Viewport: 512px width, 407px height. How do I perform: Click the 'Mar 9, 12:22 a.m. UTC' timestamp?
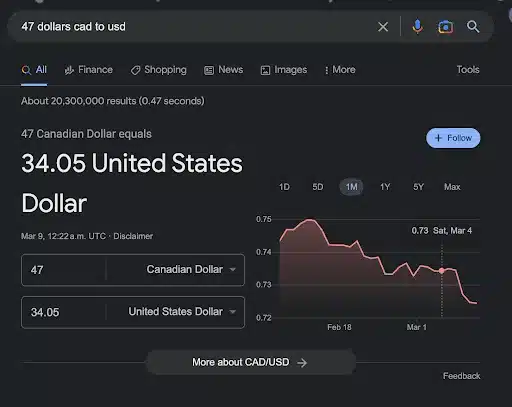(x=63, y=236)
